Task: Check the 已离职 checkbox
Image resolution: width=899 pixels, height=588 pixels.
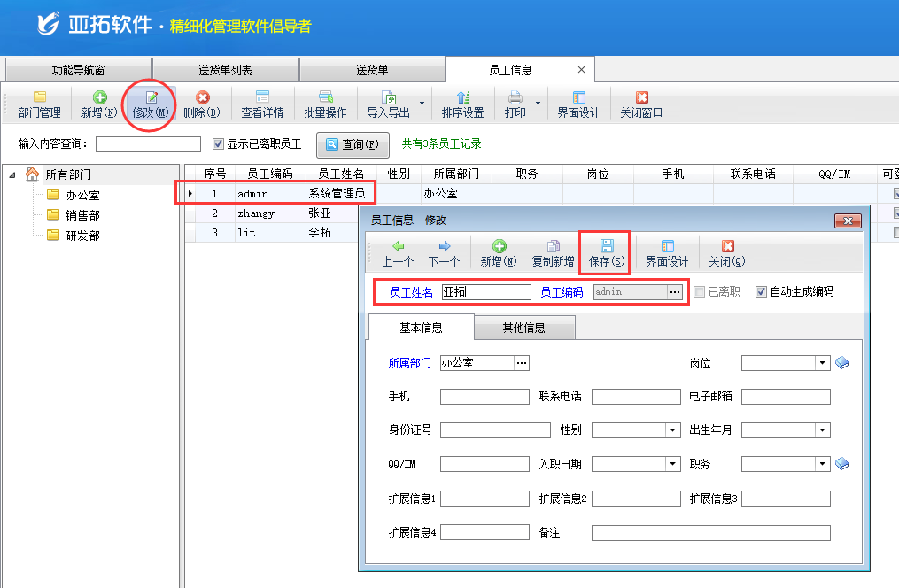Action: tap(700, 291)
